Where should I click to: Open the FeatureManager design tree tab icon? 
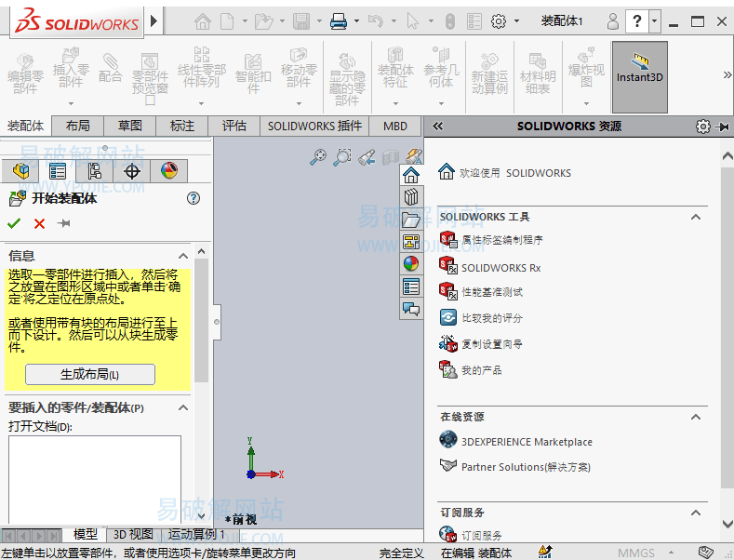[20, 171]
